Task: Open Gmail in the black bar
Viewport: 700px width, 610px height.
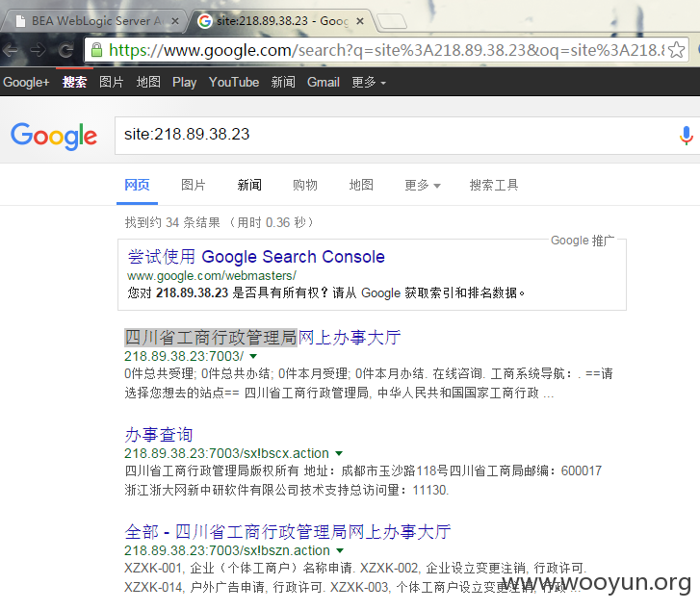Action: pyautogui.click(x=324, y=82)
